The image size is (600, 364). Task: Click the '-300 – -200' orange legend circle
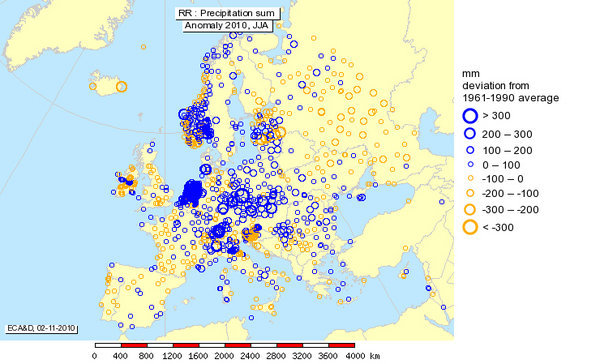[470, 210]
